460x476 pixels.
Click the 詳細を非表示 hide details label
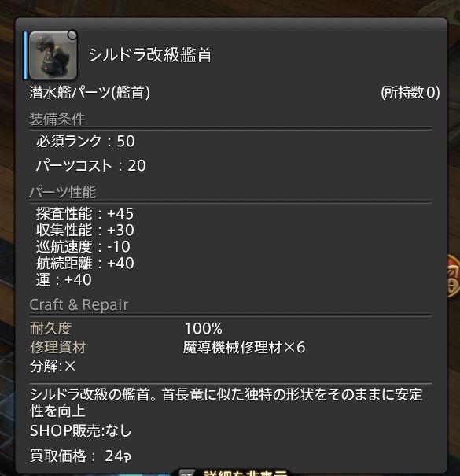click(246, 473)
